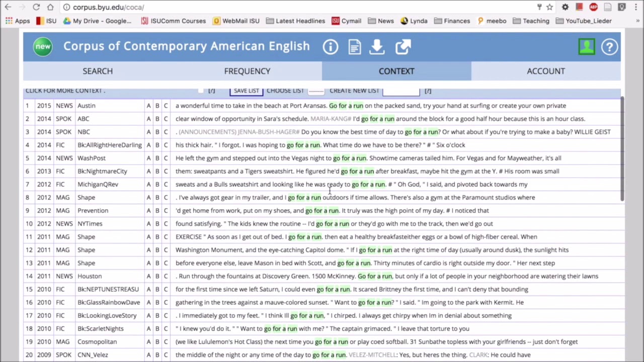This screenshot has height=362, width=644.
Task: Click 'A' link in row 2 ABC
Action: point(148,119)
